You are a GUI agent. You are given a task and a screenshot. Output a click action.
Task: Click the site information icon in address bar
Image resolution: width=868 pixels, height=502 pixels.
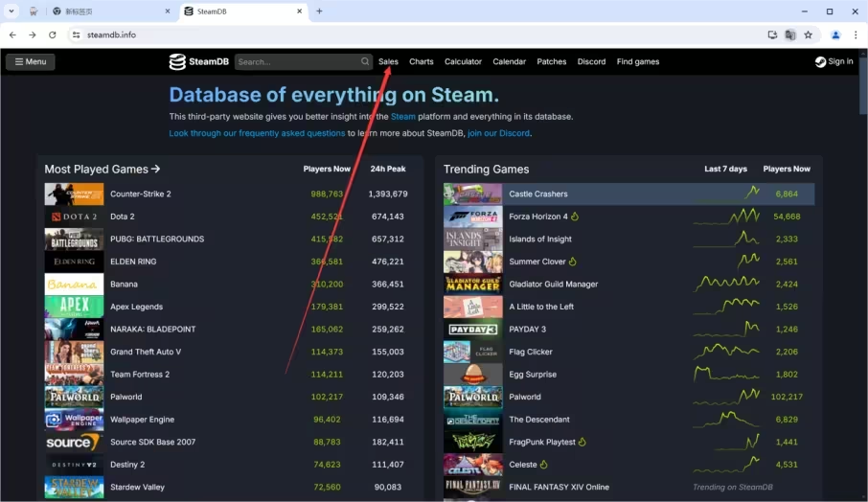click(77, 34)
